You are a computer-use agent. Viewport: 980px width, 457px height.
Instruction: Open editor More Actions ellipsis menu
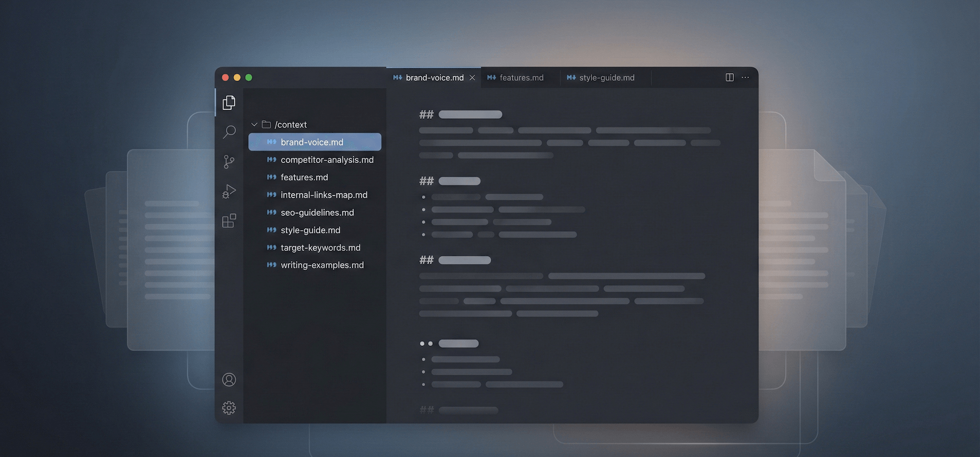(745, 78)
